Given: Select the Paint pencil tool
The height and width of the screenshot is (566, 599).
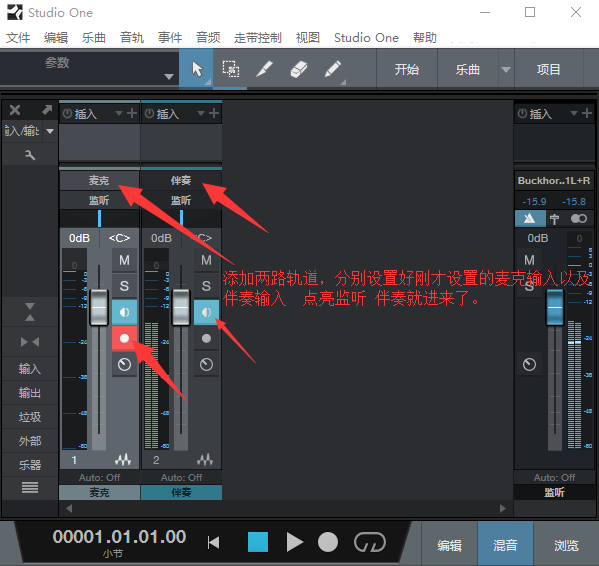Looking at the screenshot, I should (x=332, y=69).
